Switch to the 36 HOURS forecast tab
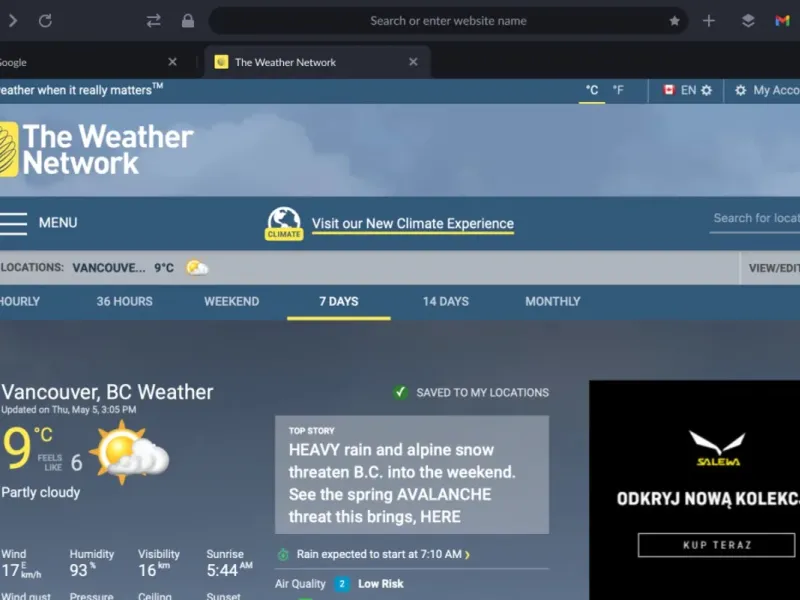The height and width of the screenshot is (600, 800). [124, 302]
